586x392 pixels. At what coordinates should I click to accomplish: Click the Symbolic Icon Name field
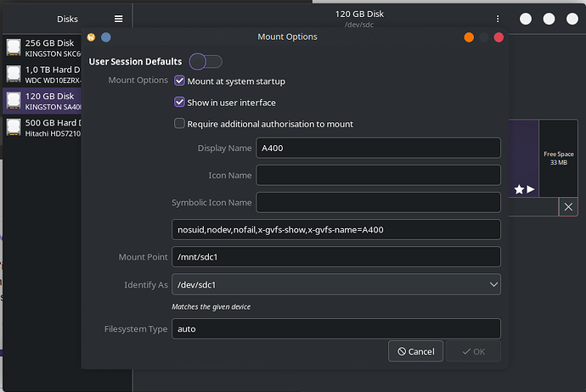(378, 203)
